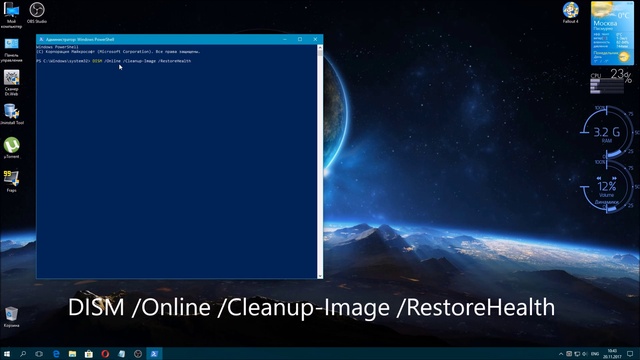The width and height of the screenshot is (640, 360).
Task: Close the PowerShell window
Action: (315, 40)
